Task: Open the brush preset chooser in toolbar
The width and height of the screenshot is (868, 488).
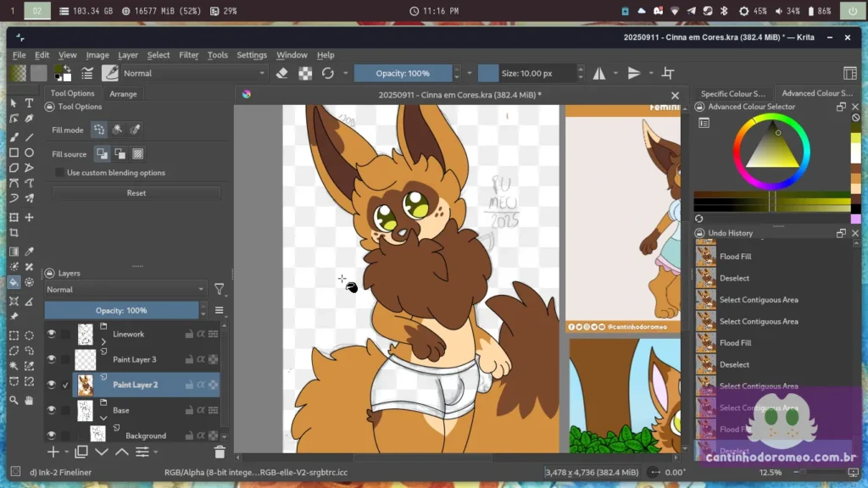Action: [110, 73]
